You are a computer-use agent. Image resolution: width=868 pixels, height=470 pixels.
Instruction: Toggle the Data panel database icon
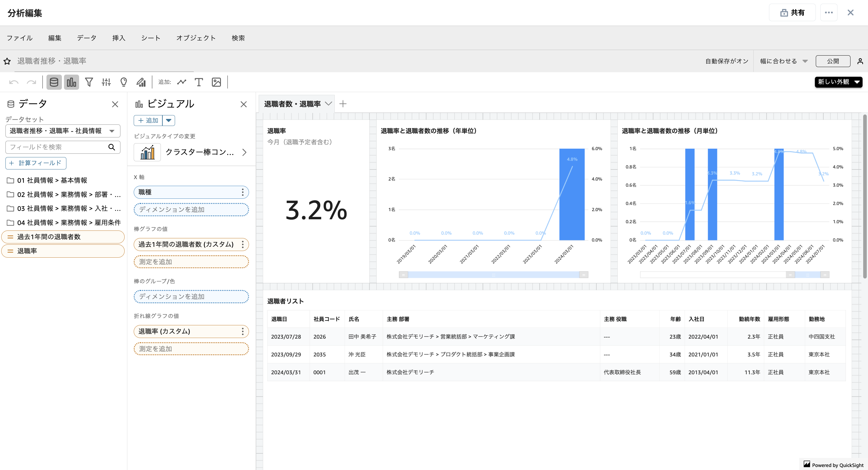coord(54,82)
